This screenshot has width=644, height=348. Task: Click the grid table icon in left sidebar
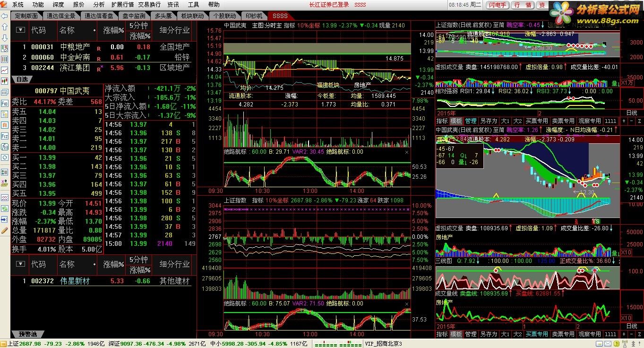(x=5, y=60)
